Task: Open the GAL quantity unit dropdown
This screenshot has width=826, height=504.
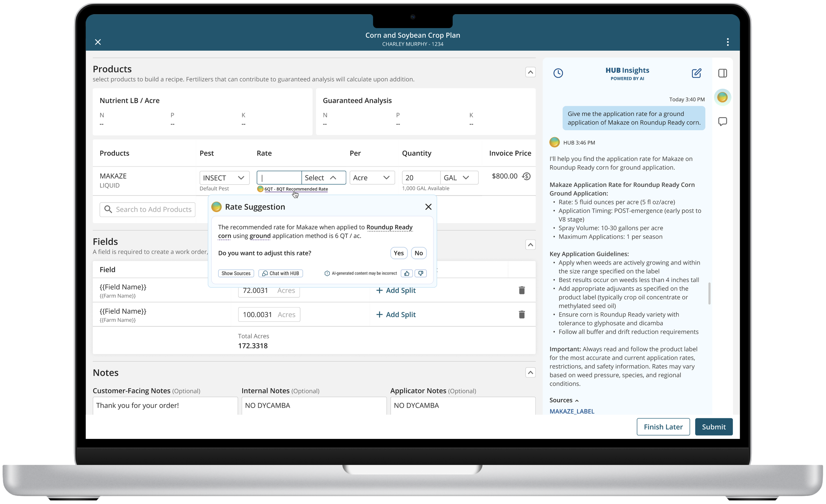Action: point(459,178)
